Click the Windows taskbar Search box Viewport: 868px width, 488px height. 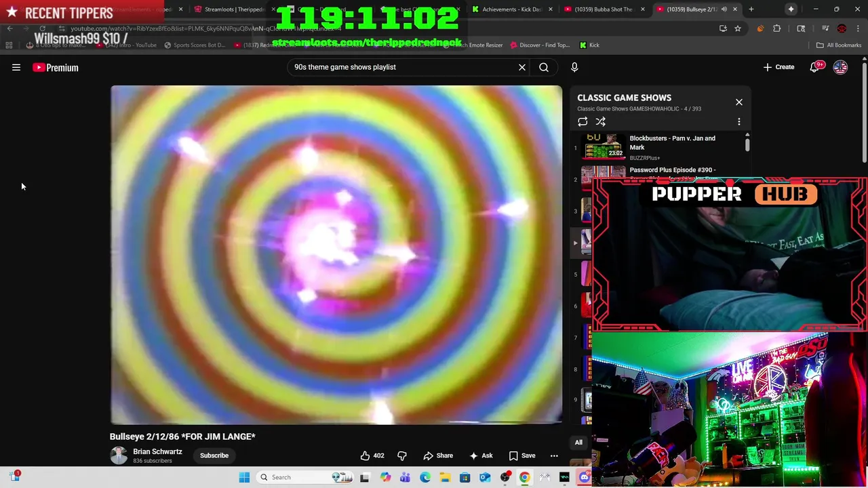click(x=309, y=477)
